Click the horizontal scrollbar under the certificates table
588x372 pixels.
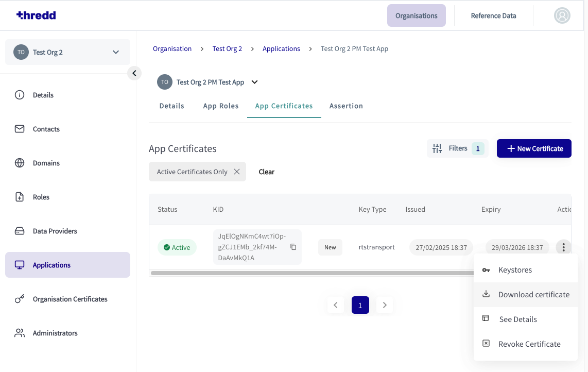tap(312, 273)
